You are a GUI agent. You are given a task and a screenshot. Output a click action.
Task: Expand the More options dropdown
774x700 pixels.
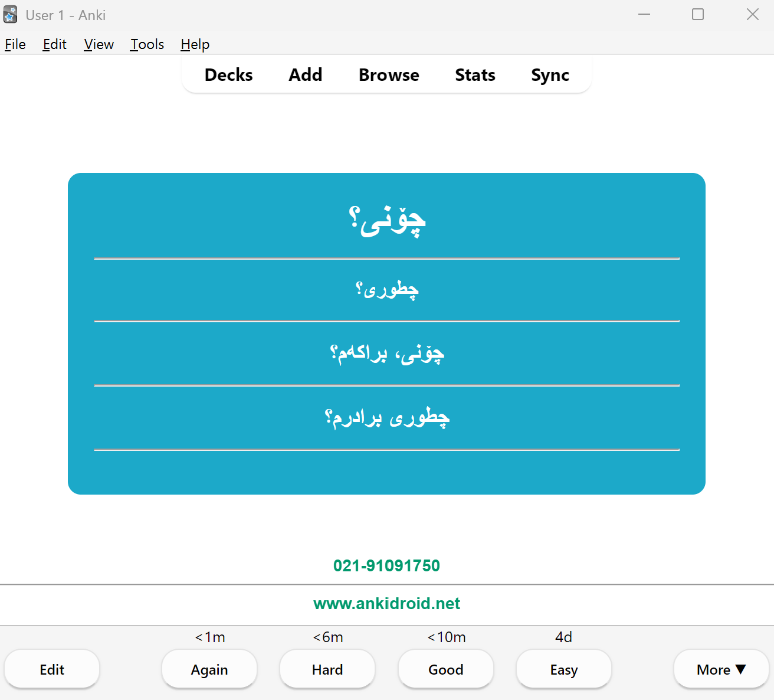click(x=721, y=669)
